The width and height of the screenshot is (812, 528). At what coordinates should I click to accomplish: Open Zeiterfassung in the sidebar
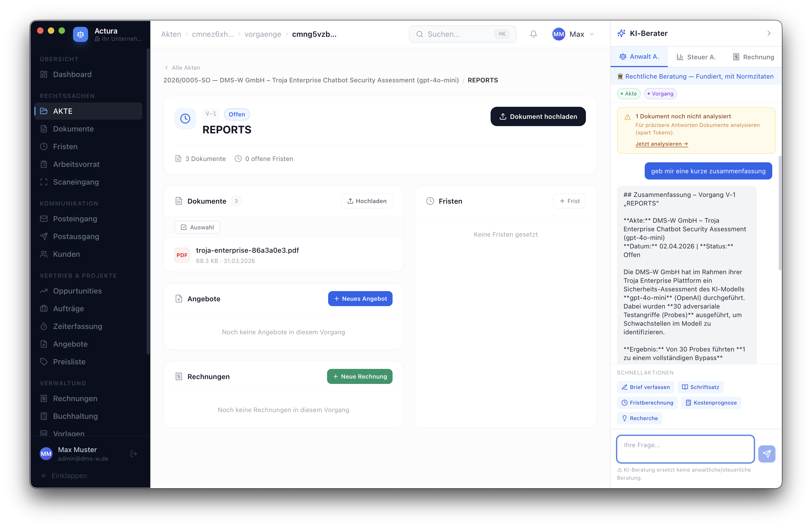tap(77, 326)
